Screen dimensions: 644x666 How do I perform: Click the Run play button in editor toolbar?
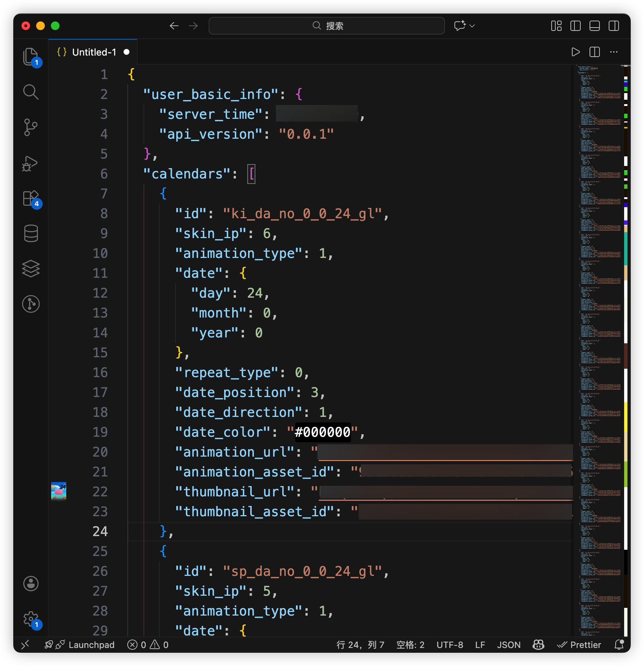[x=576, y=52]
